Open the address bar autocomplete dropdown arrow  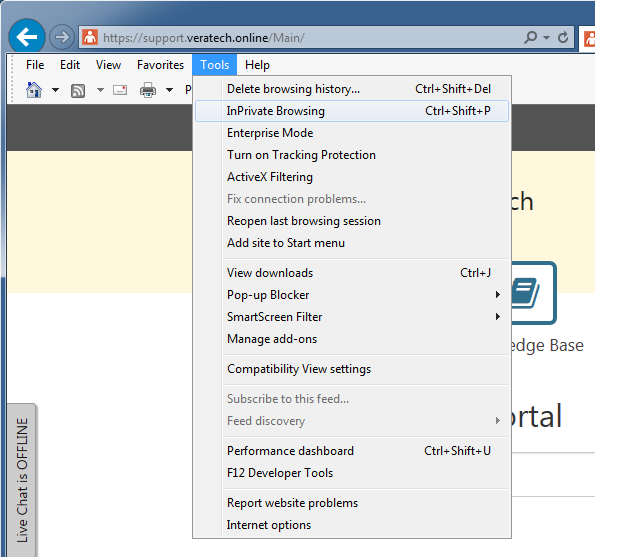tap(547, 38)
